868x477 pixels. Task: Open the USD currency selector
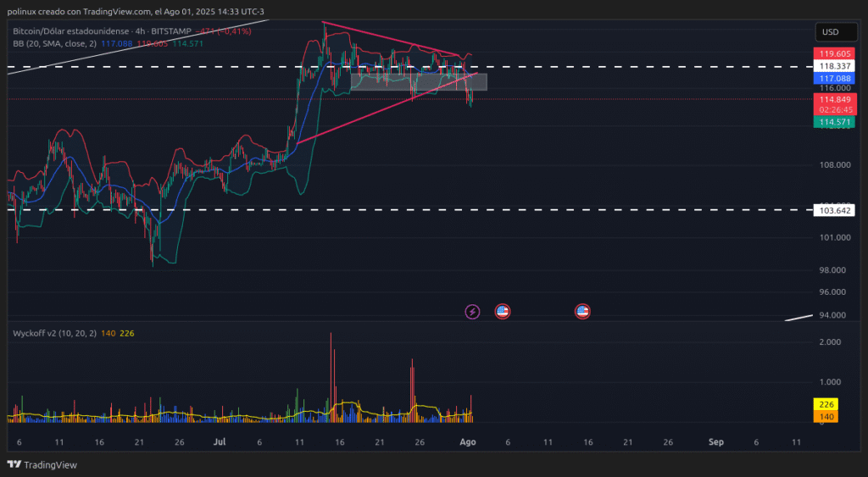830,32
